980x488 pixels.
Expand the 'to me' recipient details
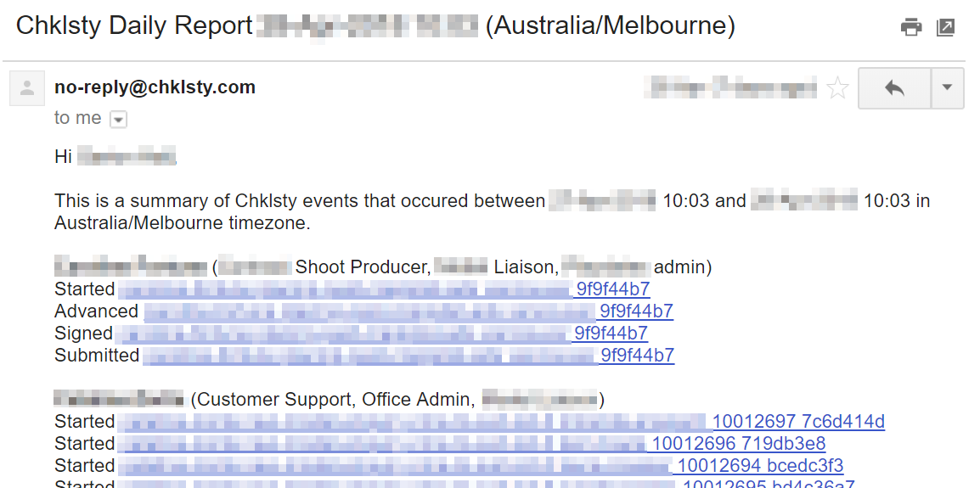[118, 119]
